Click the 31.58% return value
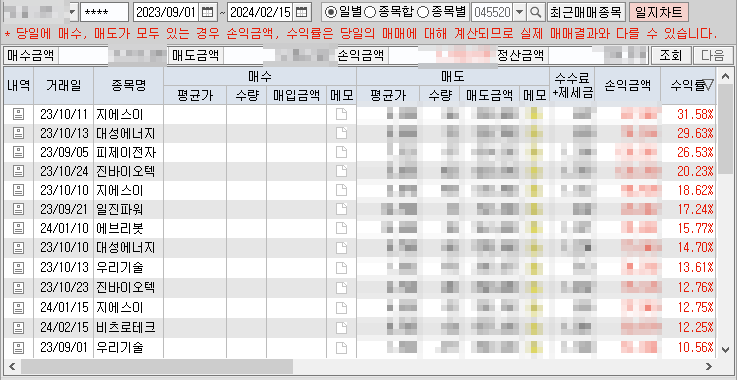 pyautogui.click(x=695, y=114)
